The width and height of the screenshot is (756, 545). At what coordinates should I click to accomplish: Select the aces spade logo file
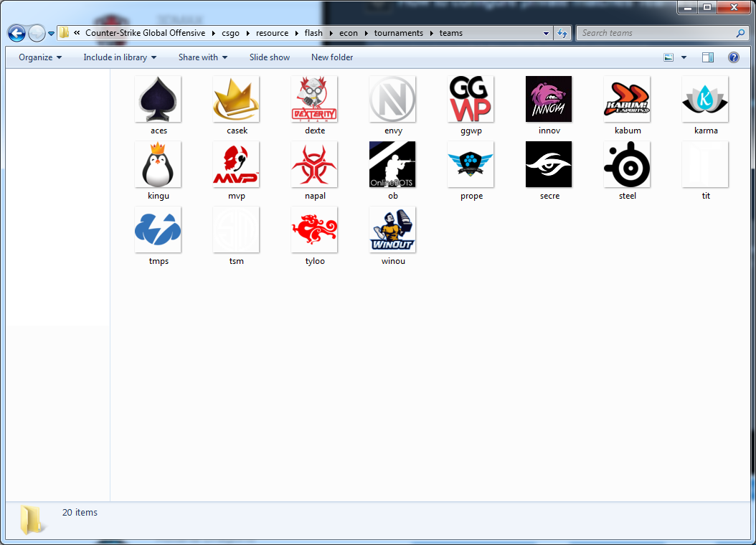tap(158, 99)
